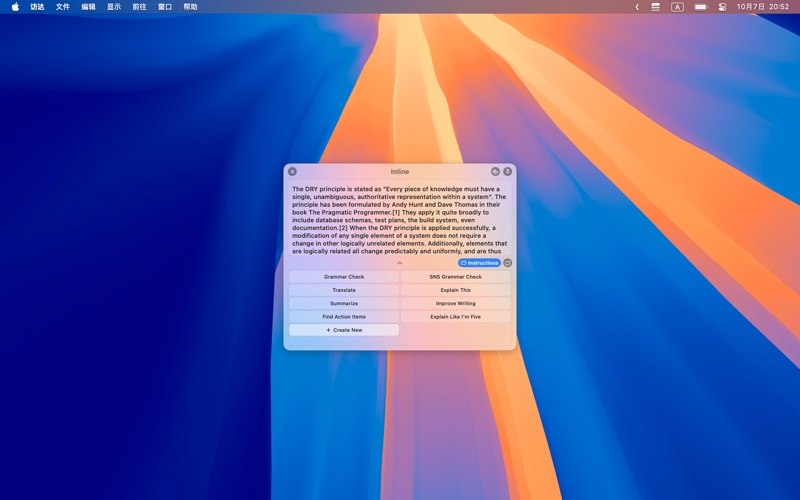Open the 编辑 menu in the menu bar

click(89, 7)
